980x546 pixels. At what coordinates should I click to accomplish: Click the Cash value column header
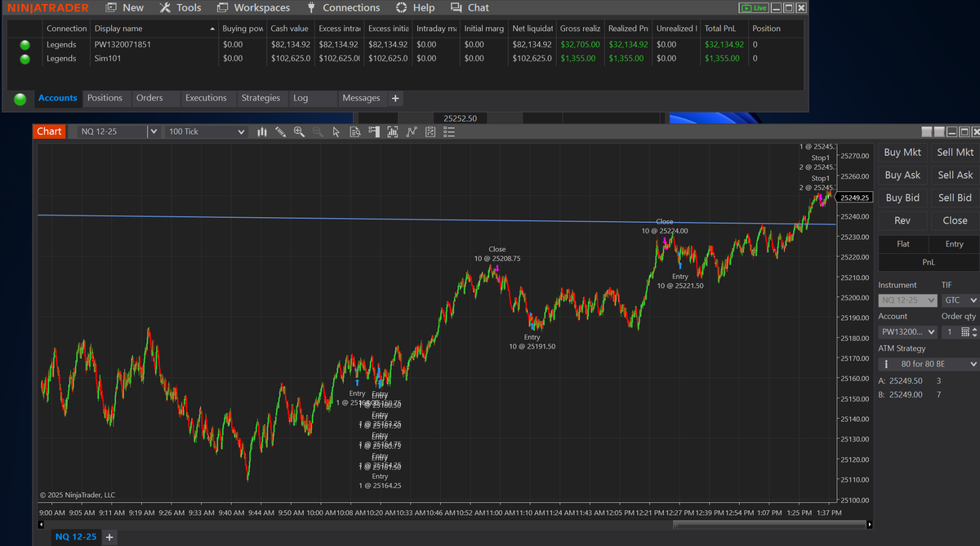tap(289, 29)
